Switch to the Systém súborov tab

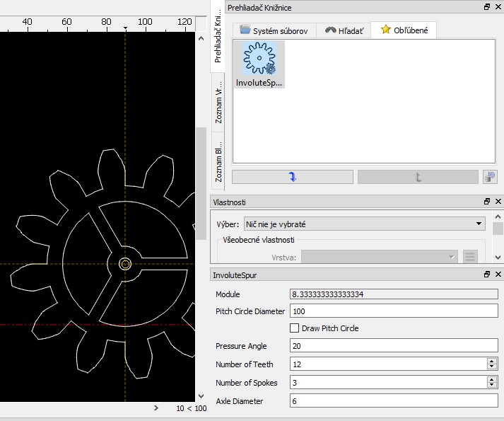[273, 30]
